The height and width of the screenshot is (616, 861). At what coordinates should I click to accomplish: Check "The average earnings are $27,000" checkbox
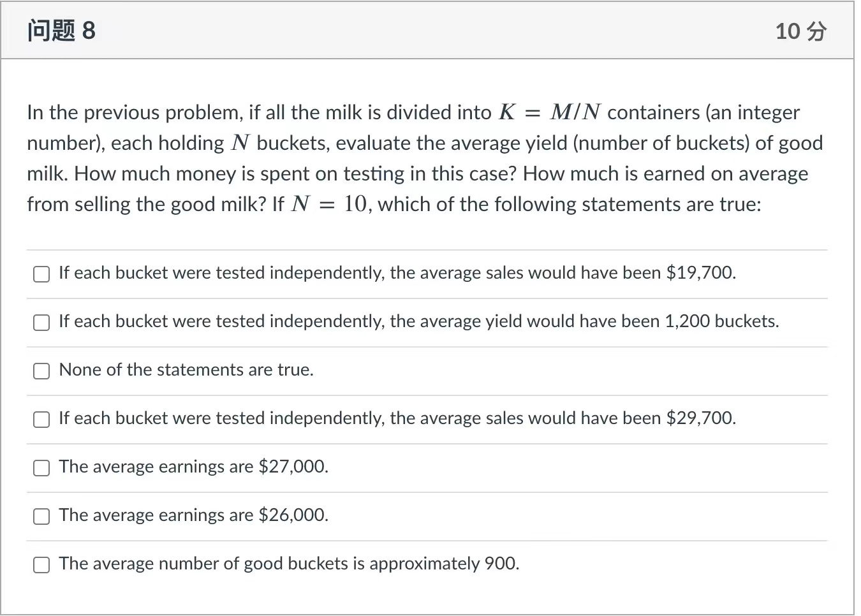coord(41,467)
